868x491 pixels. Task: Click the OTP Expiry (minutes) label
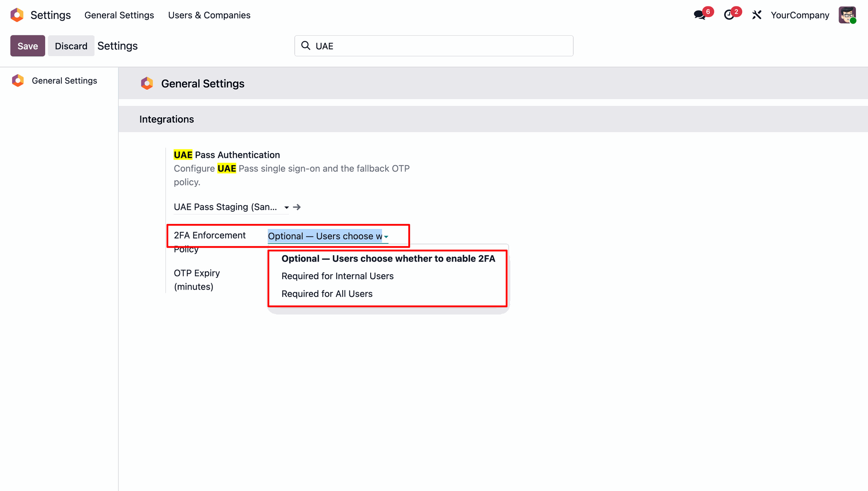(x=197, y=280)
